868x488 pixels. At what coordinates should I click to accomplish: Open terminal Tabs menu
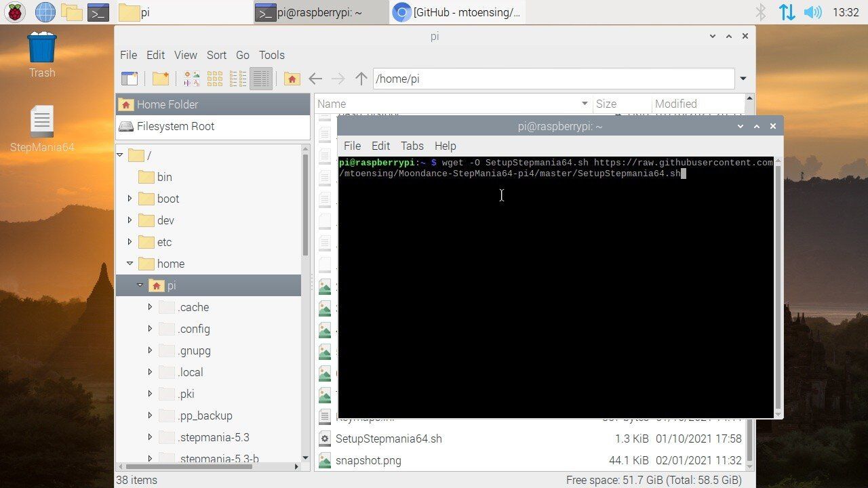[x=412, y=146]
